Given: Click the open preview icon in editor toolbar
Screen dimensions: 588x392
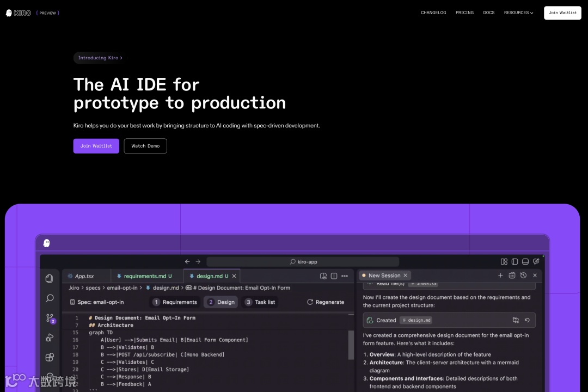Looking at the screenshot, I should (x=323, y=276).
